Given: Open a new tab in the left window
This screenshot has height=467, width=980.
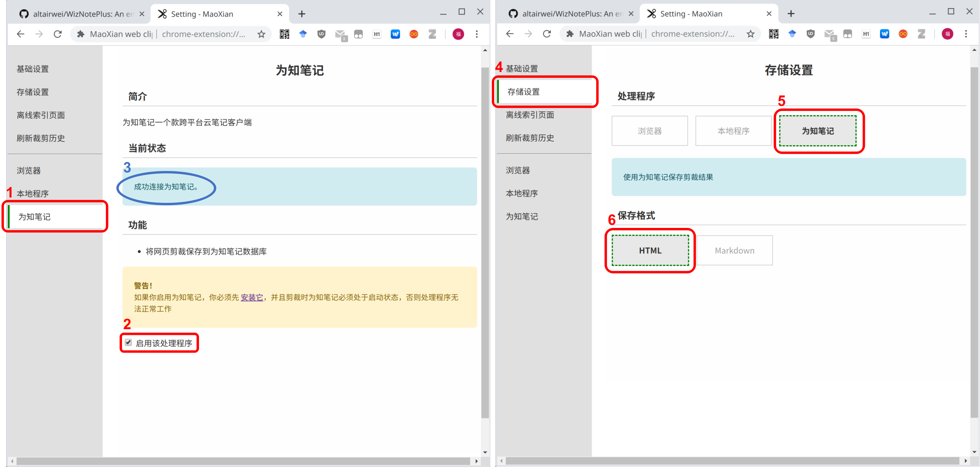Looking at the screenshot, I should pos(302,14).
